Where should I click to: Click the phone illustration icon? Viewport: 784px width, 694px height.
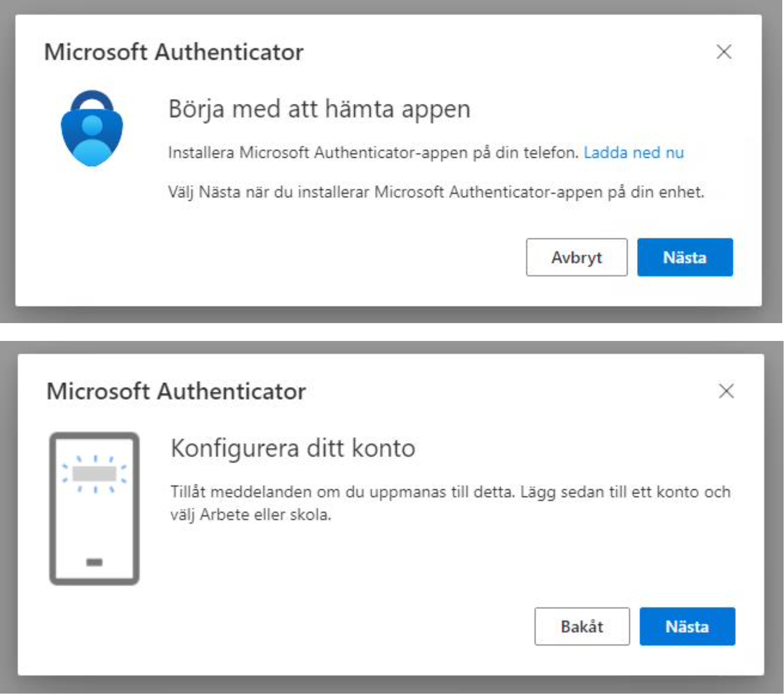coord(94,508)
